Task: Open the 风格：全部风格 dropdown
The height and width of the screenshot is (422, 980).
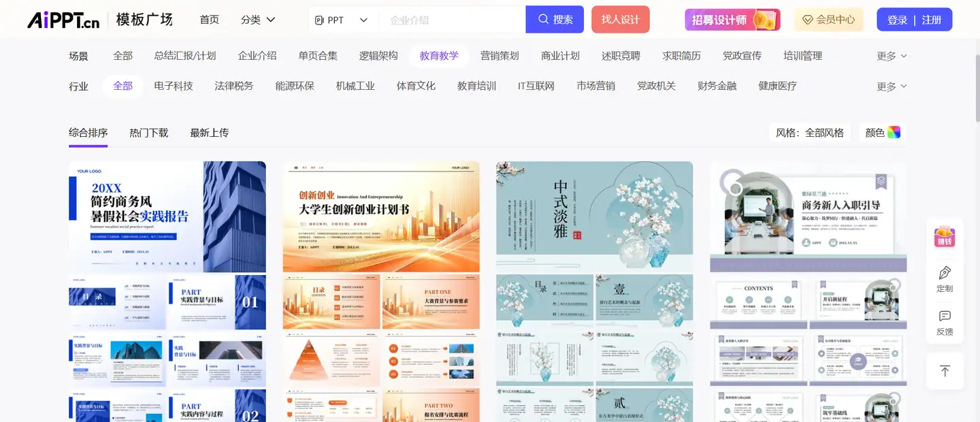Action: [x=810, y=133]
